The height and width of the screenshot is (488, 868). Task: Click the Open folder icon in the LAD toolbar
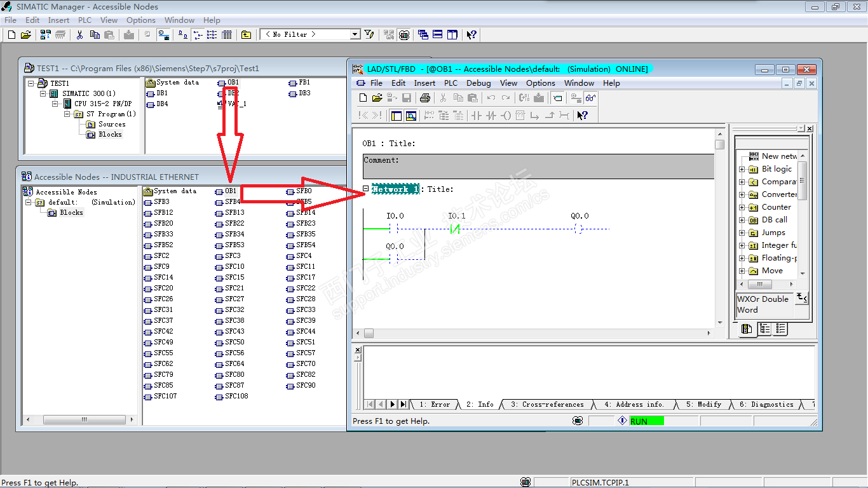click(x=377, y=98)
